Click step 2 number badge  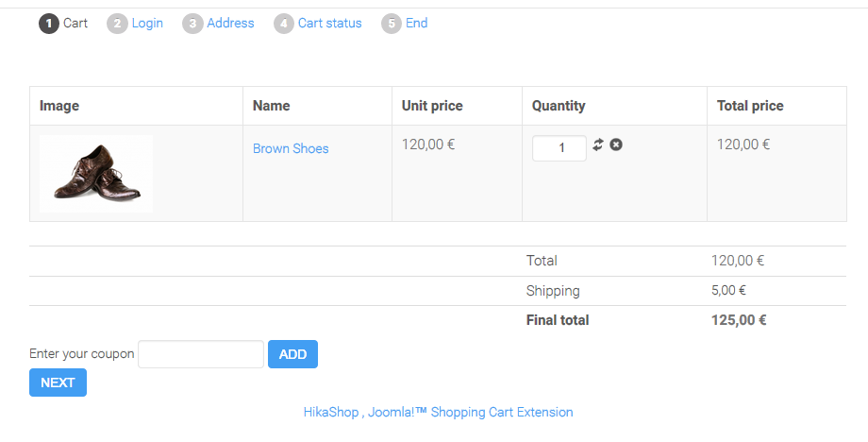tap(117, 24)
